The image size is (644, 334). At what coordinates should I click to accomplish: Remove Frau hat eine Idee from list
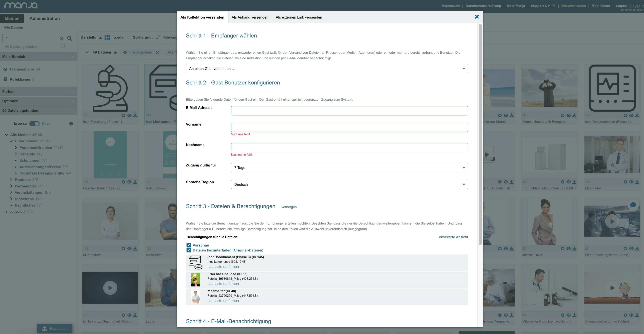click(223, 284)
